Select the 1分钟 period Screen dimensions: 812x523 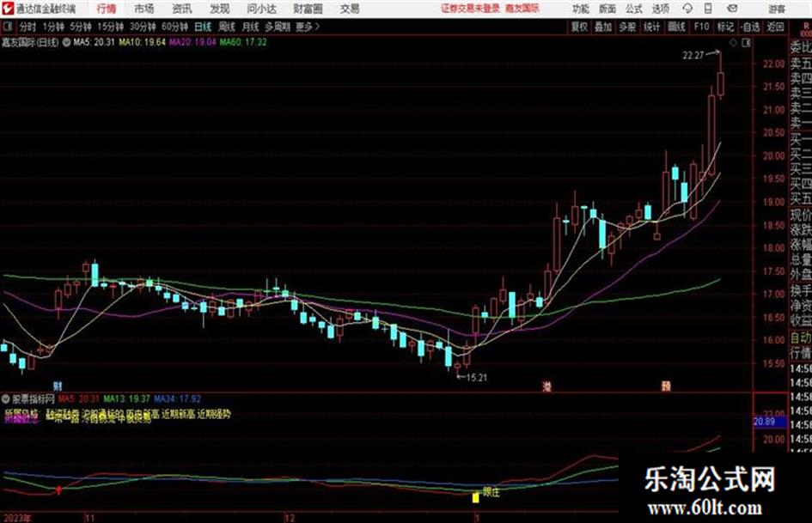[x=53, y=27]
